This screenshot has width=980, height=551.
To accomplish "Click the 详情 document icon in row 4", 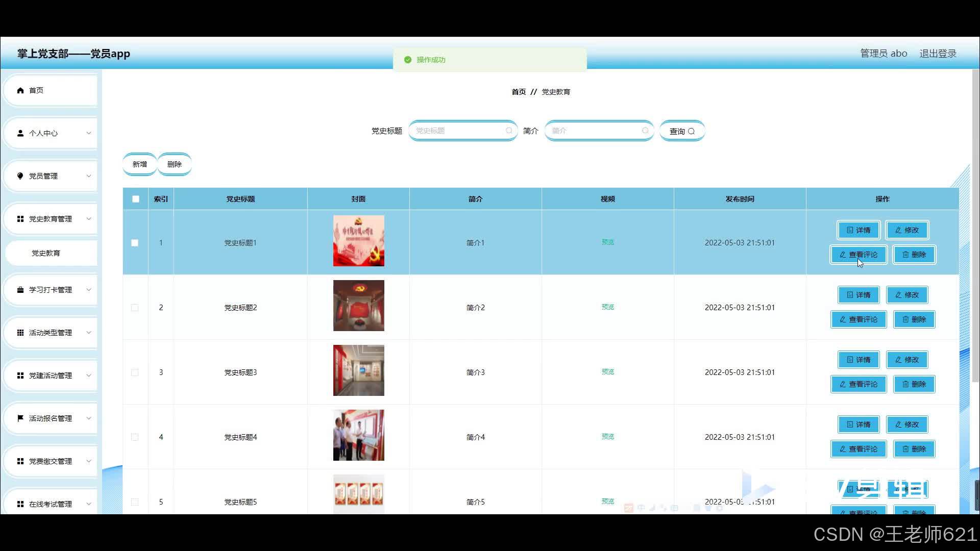I will point(850,424).
